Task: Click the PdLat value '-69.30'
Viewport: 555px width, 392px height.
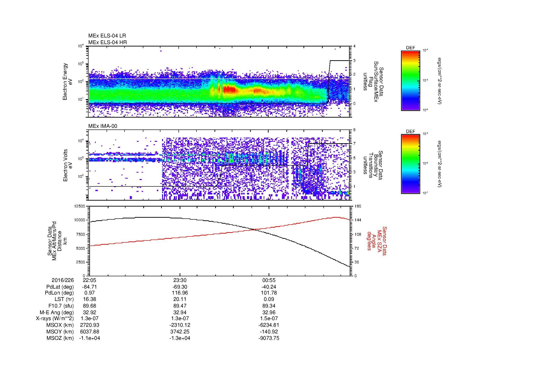Action: (180, 287)
